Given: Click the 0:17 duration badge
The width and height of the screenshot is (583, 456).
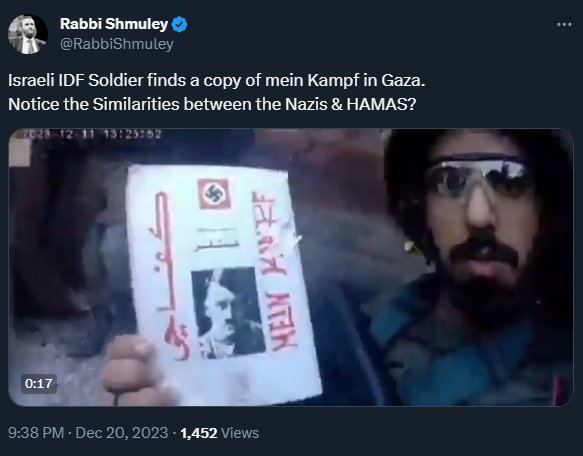Looking at the screenshot, I should 39,383.
